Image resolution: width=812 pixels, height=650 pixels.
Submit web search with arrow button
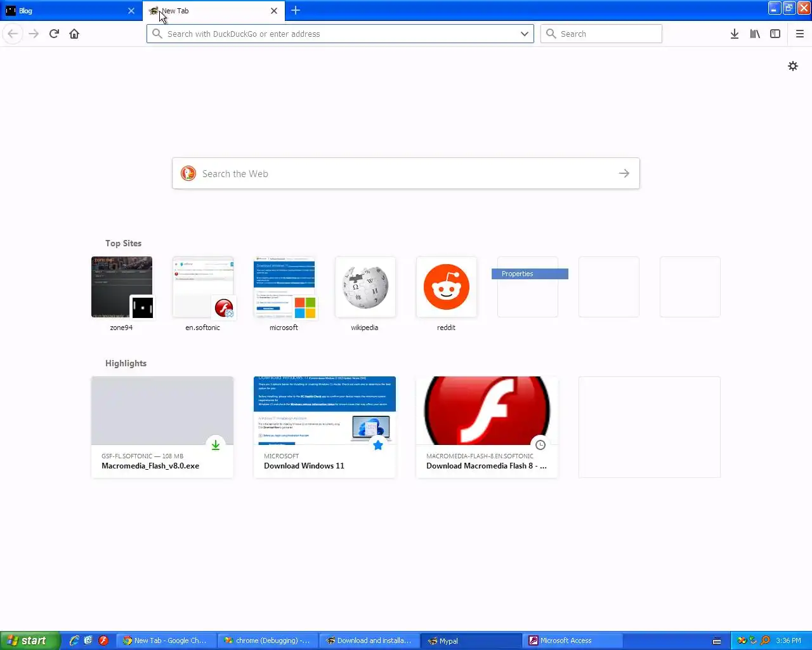pos(624,173)
